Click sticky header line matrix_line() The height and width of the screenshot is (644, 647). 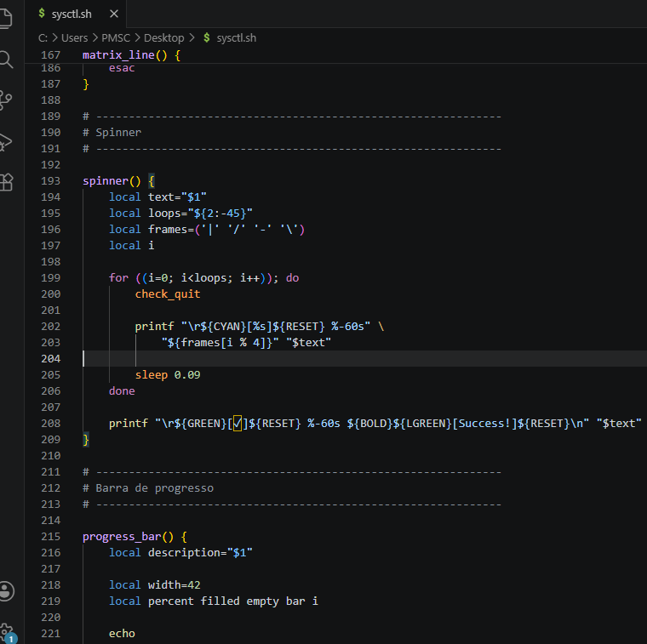coord(131,54)
